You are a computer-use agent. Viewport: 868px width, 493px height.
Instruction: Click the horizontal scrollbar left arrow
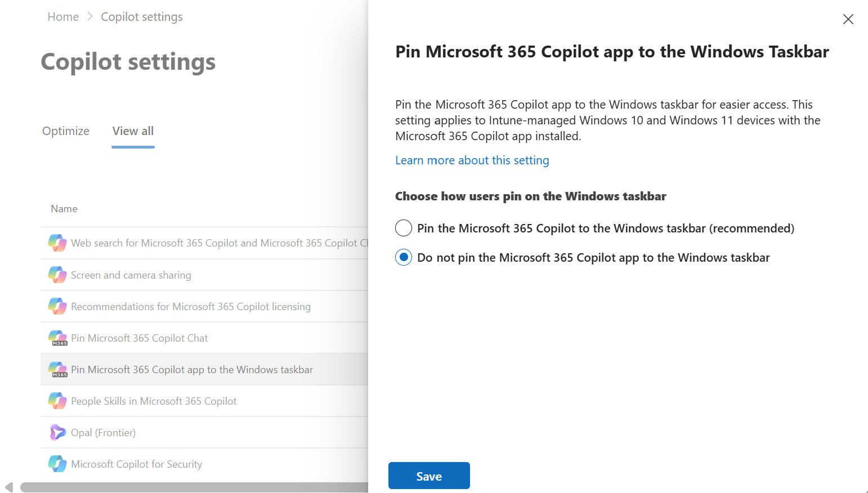[x=8, y=487]
